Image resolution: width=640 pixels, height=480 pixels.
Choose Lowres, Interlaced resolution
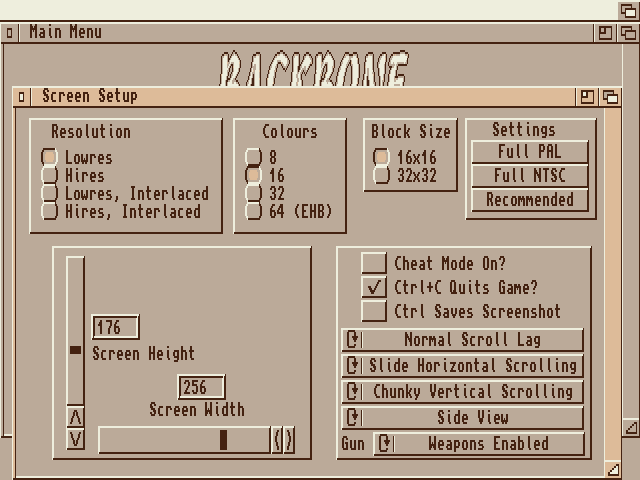click(49, 193)
